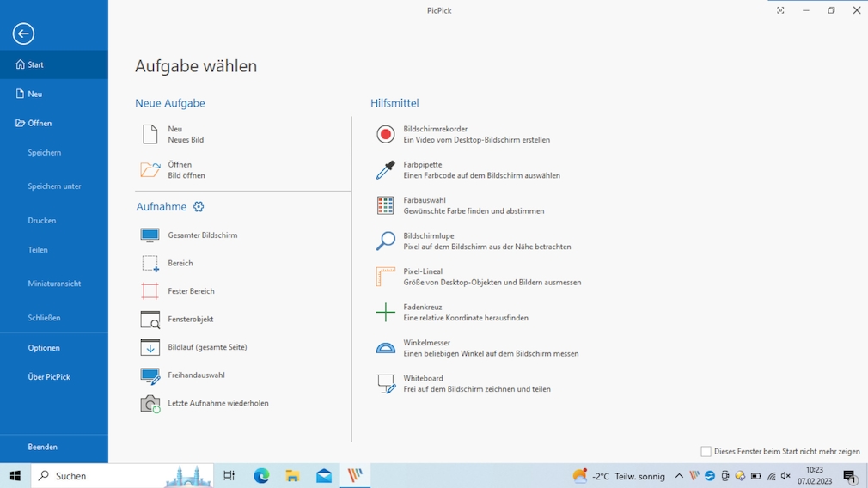
Task: Select the Farbpipette eyedropper tool
Action: 386,170
